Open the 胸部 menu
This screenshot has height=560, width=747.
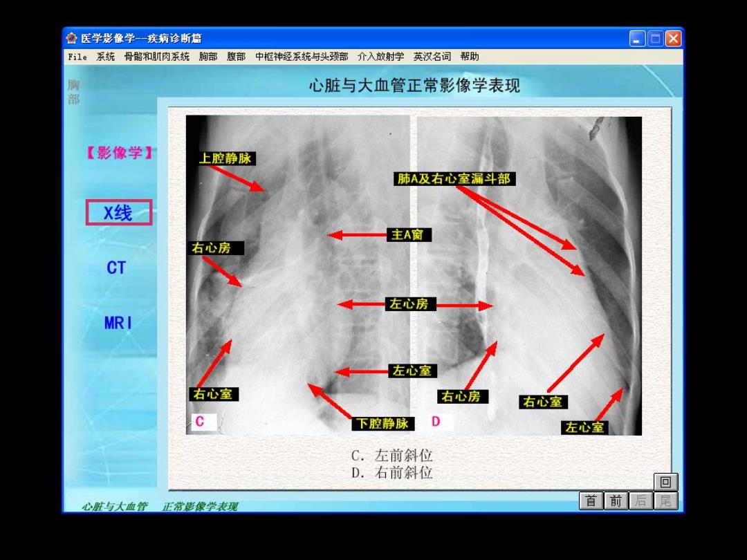point(207,57)
